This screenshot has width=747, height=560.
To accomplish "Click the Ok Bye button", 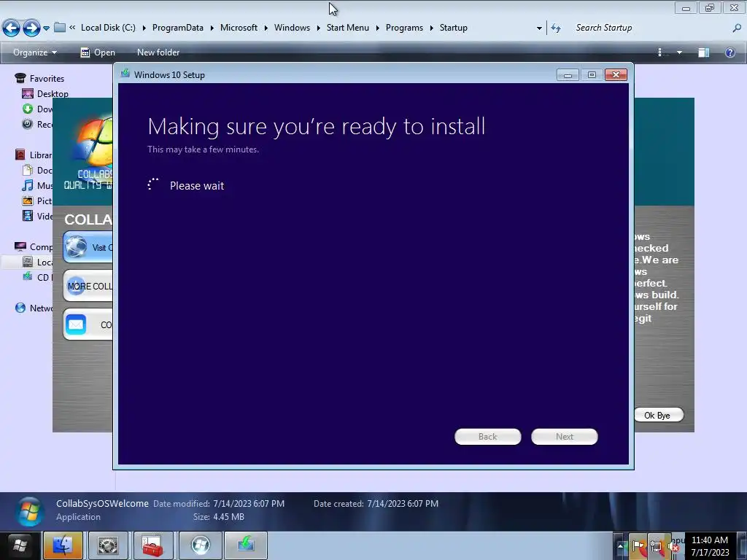I will pos(659,415).
